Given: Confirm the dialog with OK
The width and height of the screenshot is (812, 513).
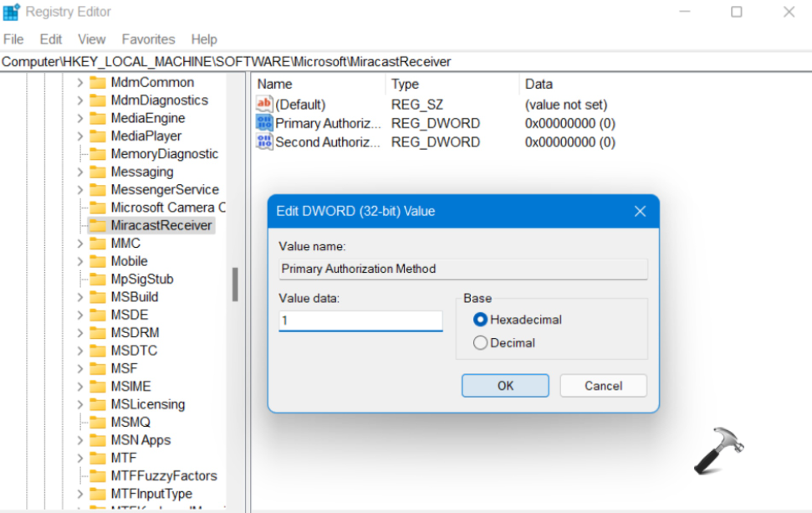Looking at the screenshot, I should pos(505,386).
